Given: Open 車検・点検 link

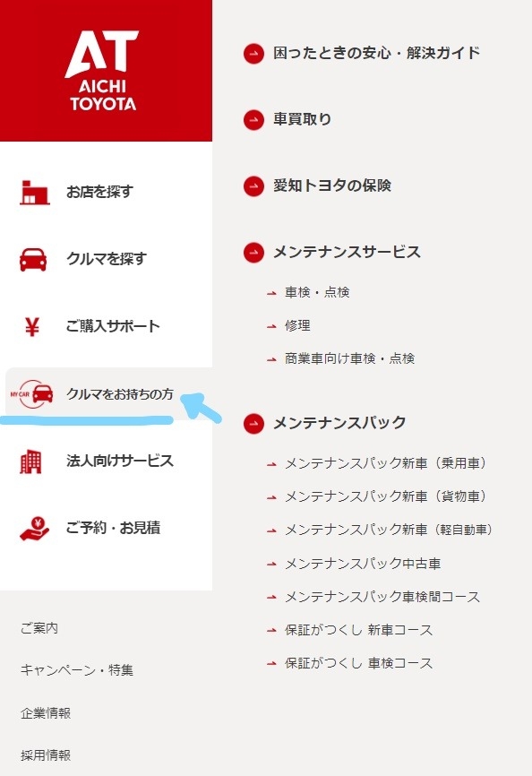Looking at the screenshot, I should 317,292.
